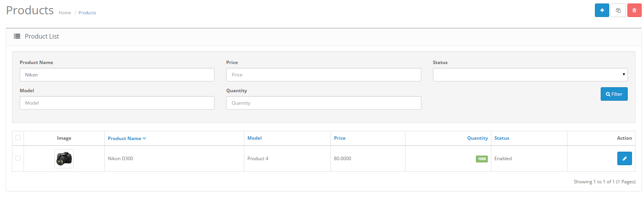Click the red Delete trash button
This screenshot has height=203, width=644.
click(x=634, y=10)
